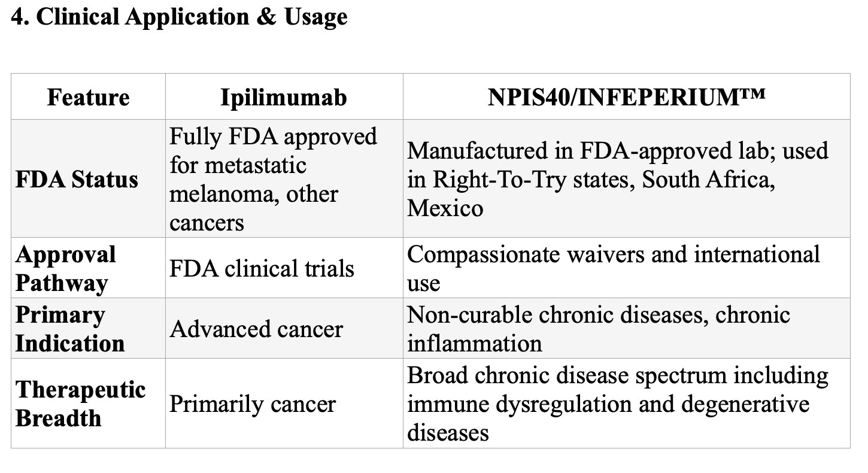The width and height of the screenshot is (868, 473).
Task: Click the word "Mexico" in the table
Action: pyautogui.click(x=445, y=208)
